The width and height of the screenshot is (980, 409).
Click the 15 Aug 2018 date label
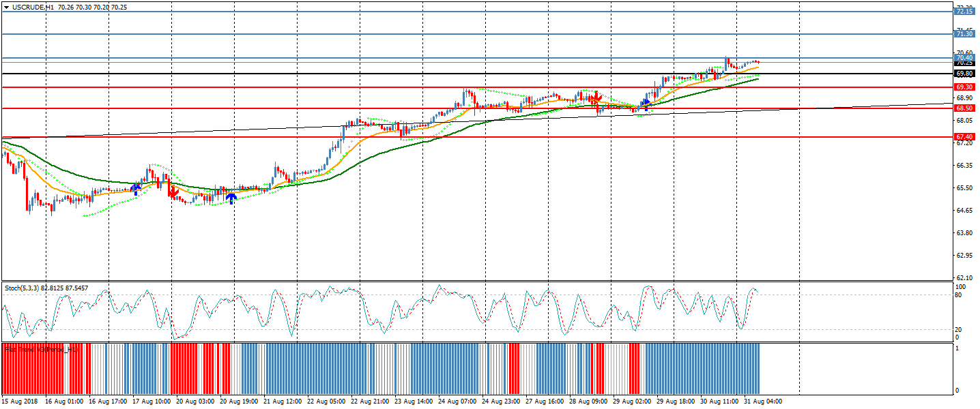[x=20, y=402]
